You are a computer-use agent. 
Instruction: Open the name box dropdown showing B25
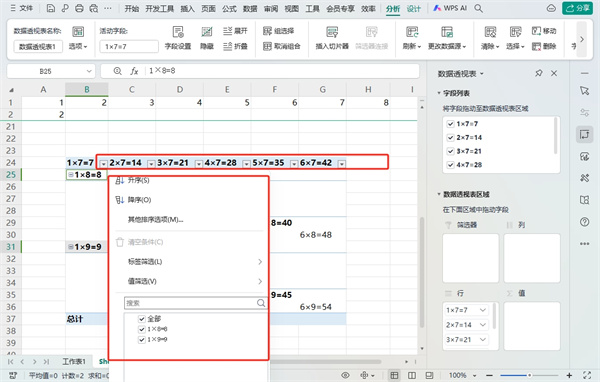(89, 71)
